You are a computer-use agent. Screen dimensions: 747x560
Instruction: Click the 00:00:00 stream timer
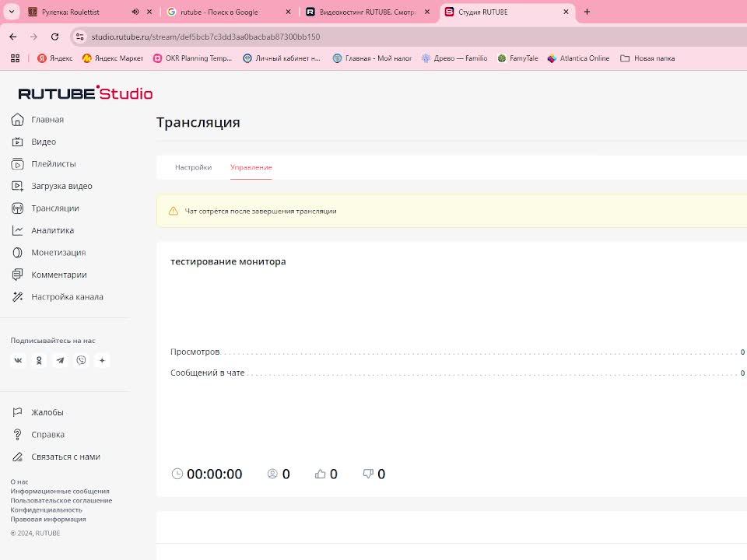[x=215, y=474]
